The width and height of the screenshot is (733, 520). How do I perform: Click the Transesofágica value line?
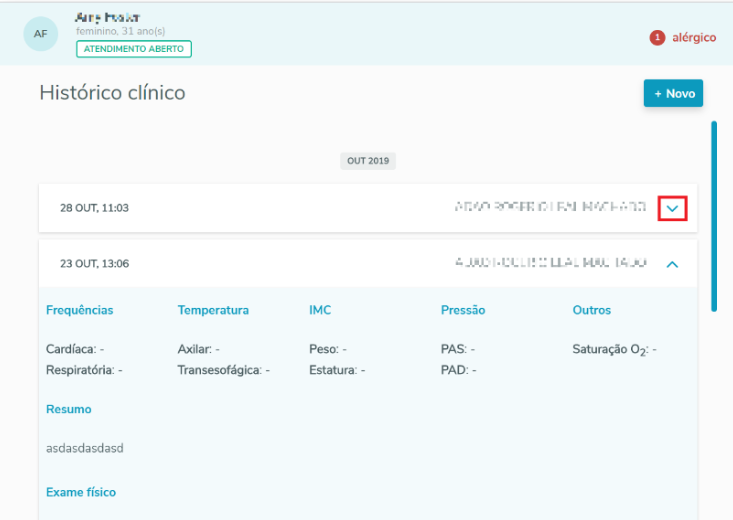coord(223,370)
